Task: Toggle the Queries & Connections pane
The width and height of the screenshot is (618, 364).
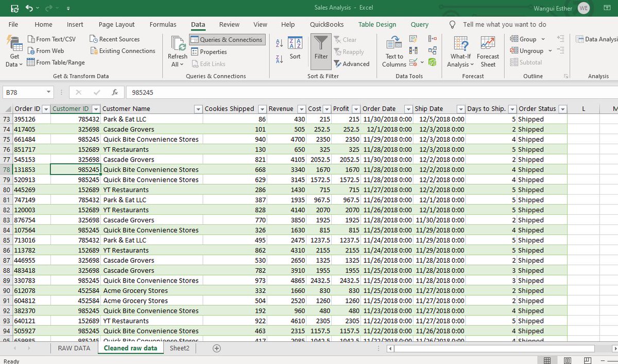Action: point(226,40)
